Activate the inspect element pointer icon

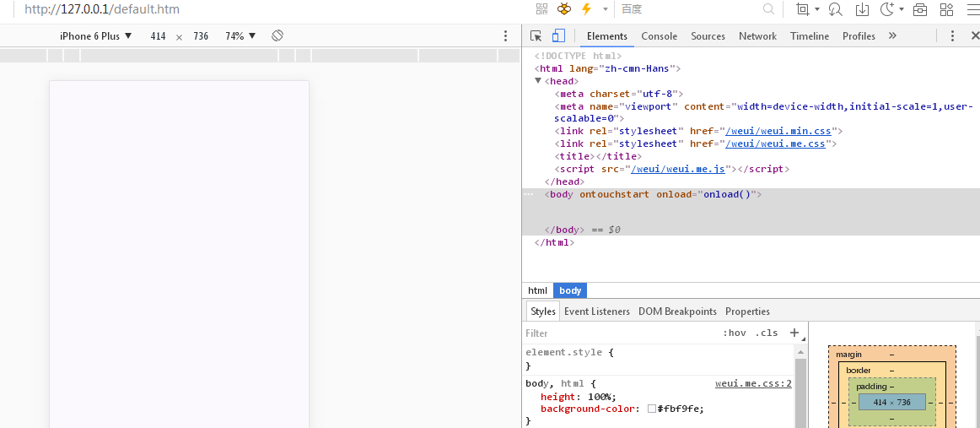point(536,35)
